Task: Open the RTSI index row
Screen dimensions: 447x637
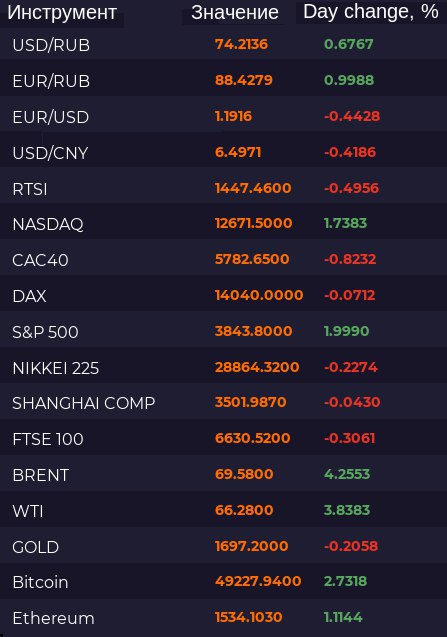Action: pos(224,188)
